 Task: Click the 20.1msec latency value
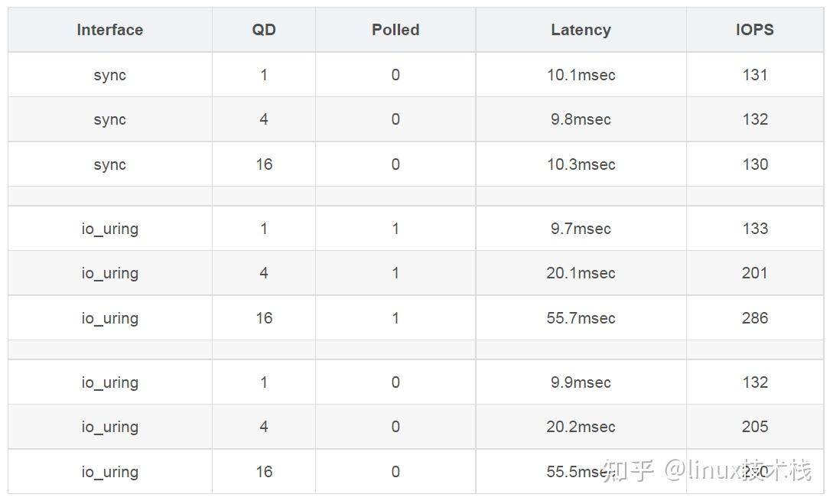click(581, 273)
